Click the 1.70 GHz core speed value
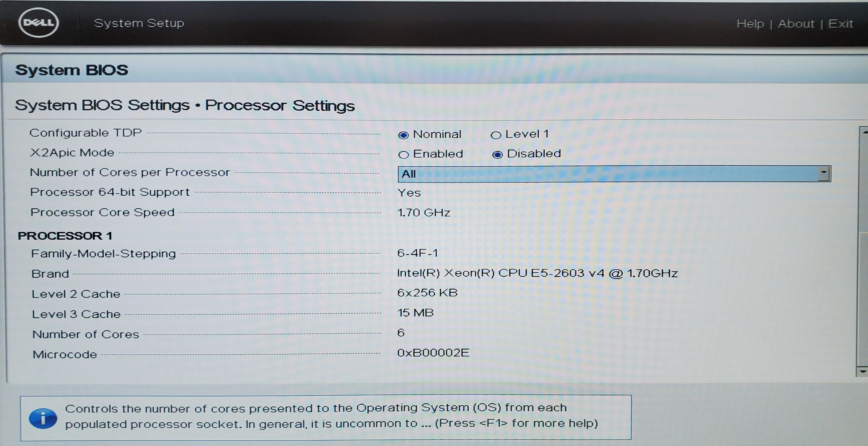The width and height of the screenshot is (868, 446). click(424, 212)
